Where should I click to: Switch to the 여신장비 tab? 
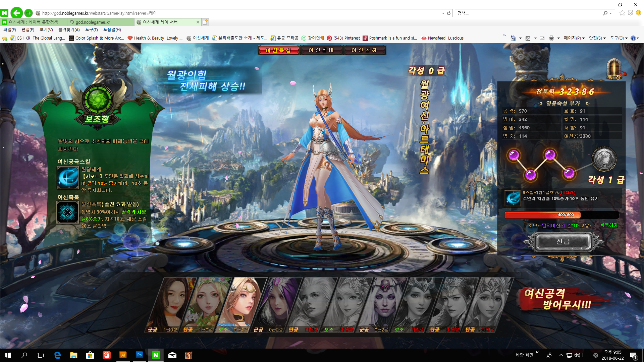pos(321,50)
